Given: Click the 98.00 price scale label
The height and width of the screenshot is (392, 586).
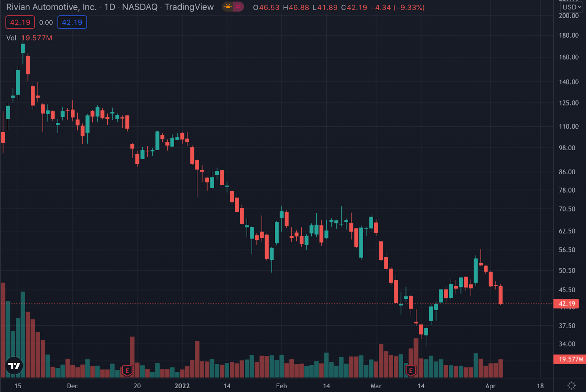Looking at the screenshot, I should tap(567, 148).
